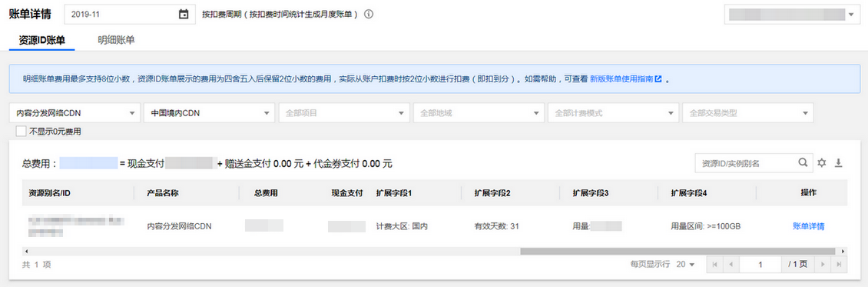Click the 2019-11 billing month field
Image resolution: width=868 pixels, height=287 pixels.
[x=130, y=15]
